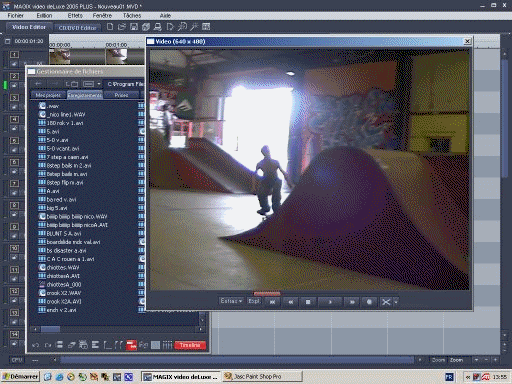The image size is (512, 384).
Task: Start recording with the record button
Action: coord(369,302)
